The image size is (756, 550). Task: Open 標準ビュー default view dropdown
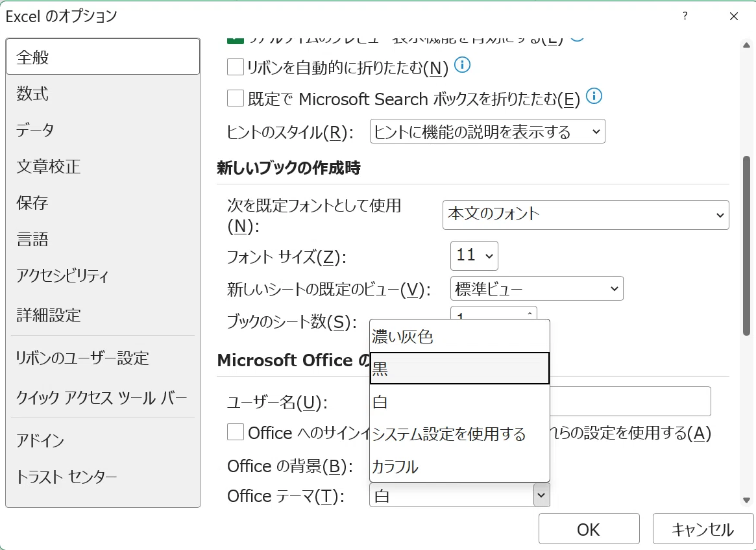tap(537, 288)
